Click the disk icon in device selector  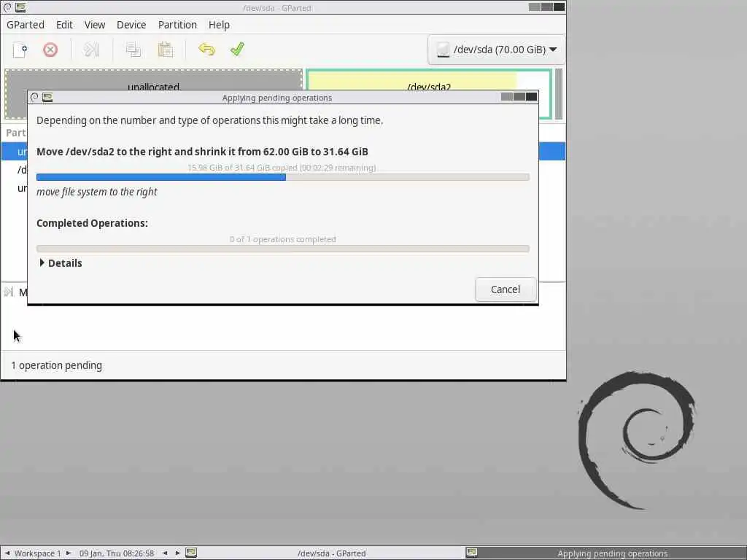[443, 50]
